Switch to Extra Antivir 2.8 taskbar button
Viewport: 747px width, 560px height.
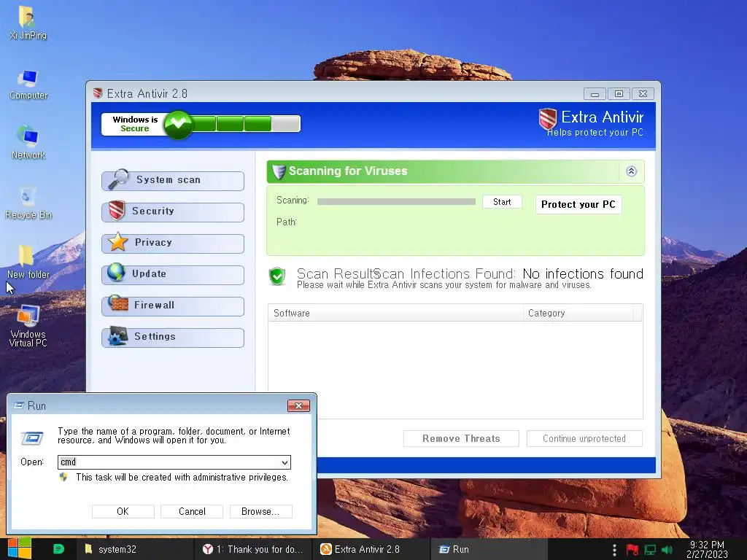tap(371, 549)
